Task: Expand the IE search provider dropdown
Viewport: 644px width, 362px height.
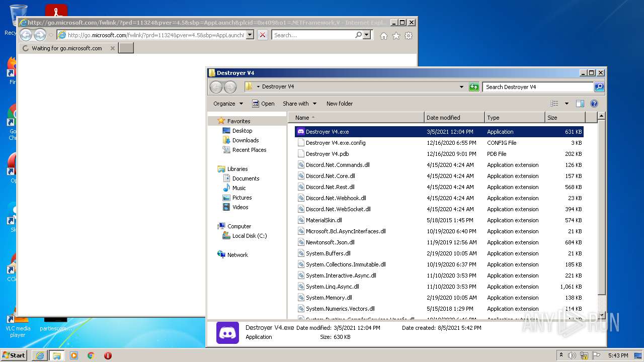Action: [367, 35]
